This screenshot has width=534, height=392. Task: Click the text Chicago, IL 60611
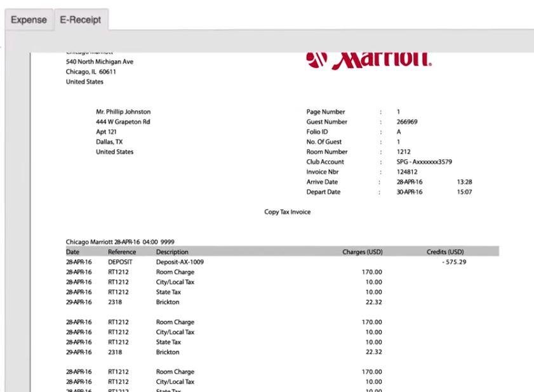(x=91, y=72)
